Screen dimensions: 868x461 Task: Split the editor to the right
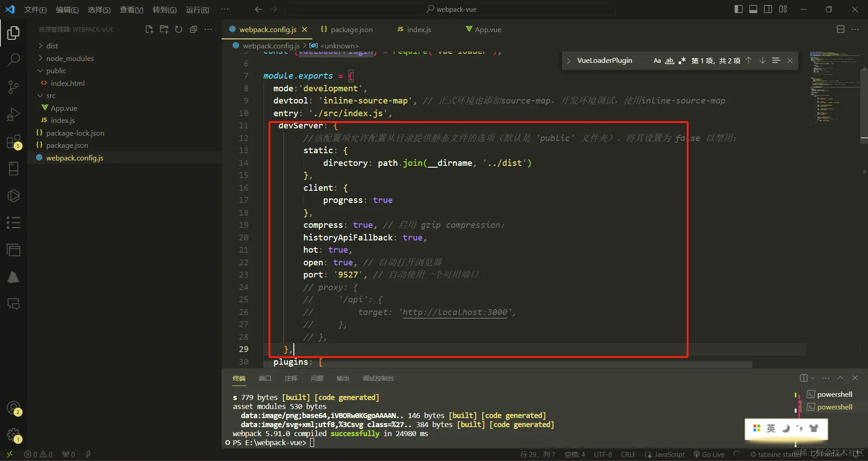point(840,29)
